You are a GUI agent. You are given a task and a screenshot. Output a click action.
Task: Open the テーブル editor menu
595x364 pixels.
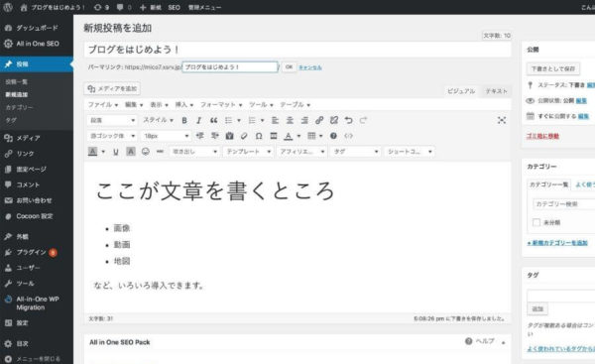point(295,104)
